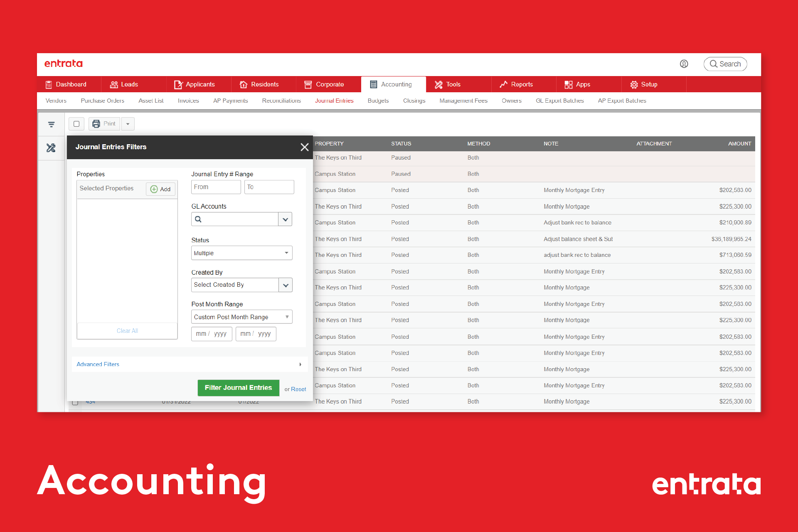Click the Filter Journal Entries button
798x532 pixels.
[238, 388]
